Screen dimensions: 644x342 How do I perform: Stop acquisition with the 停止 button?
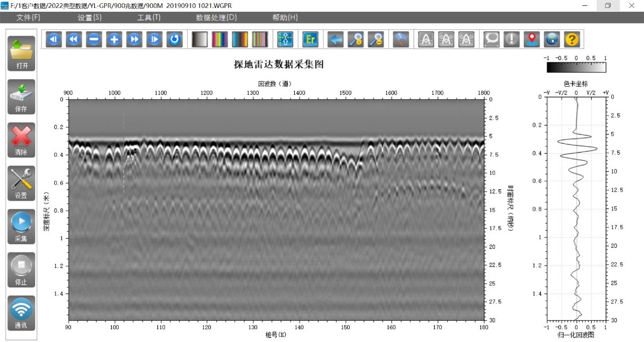click(x=21, y=269)
